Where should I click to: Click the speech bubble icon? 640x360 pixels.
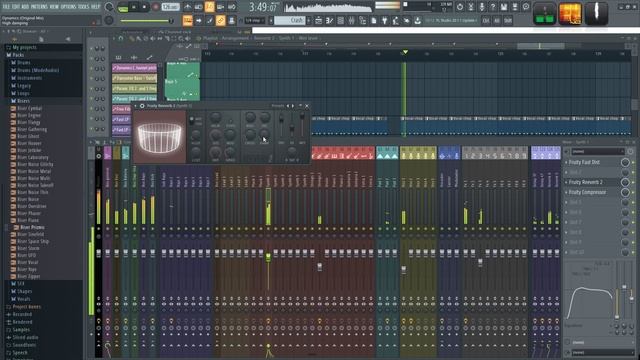point(526,7)
